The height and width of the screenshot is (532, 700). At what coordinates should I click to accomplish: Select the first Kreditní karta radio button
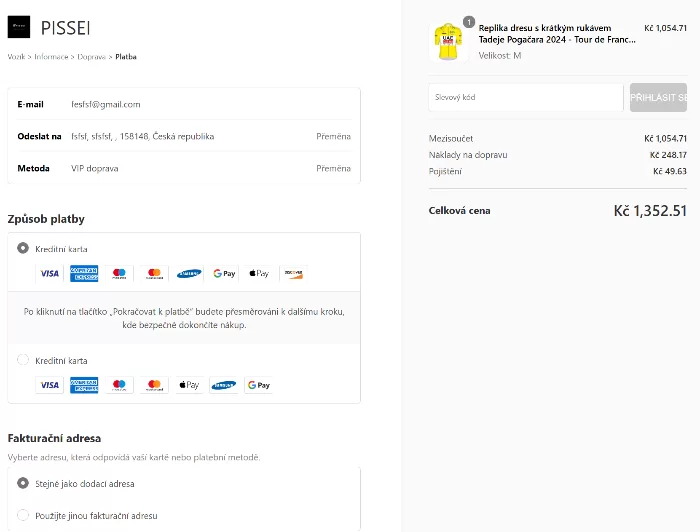tap(23, 248)
